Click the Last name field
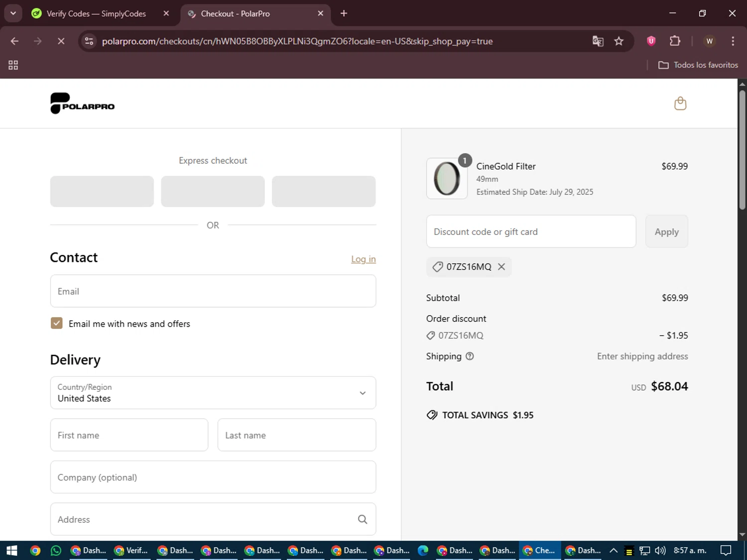This screenshot has width=747, height=560. point(297,435)
